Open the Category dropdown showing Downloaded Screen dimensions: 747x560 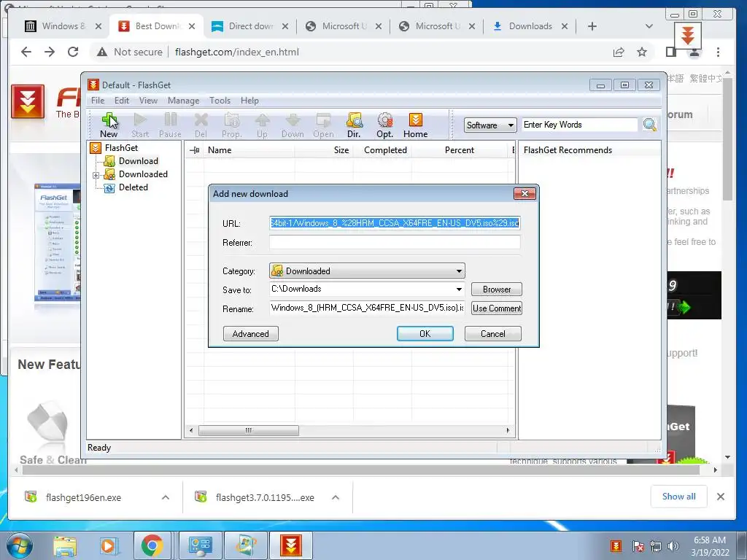pyautogui.click(x=367, y=271)
